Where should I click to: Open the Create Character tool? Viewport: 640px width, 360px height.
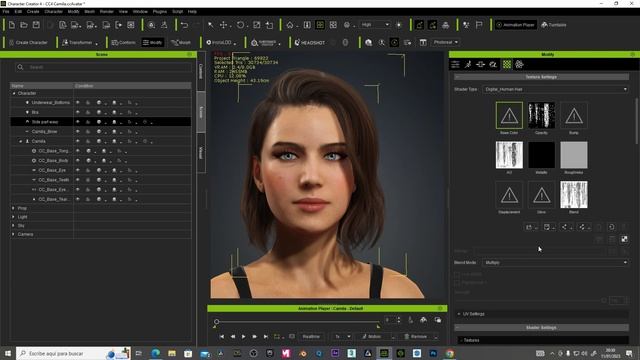tap(28, 42)
